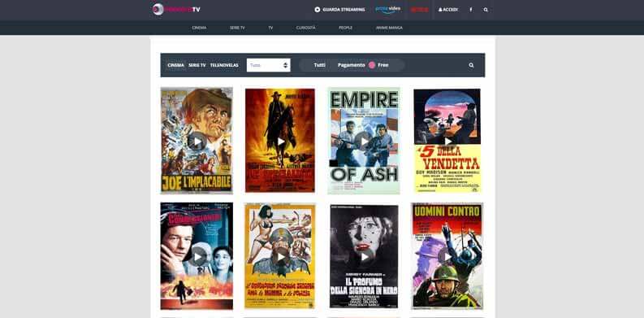Image resolution: width=644 pixels, height=318 pixels.
Task: Select the Serie TV filter tab
Action: [x=197, y=65]
